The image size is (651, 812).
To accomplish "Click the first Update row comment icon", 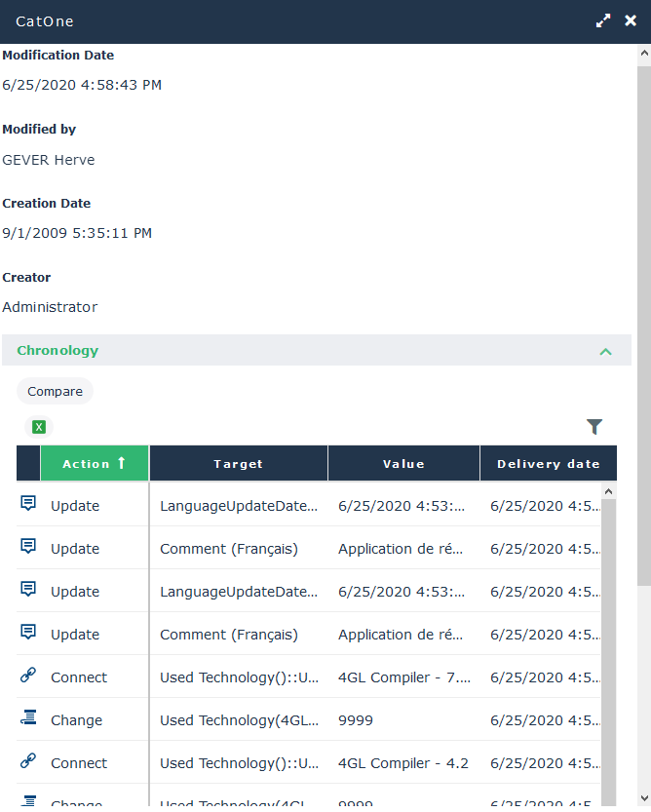I will [28, 504].
